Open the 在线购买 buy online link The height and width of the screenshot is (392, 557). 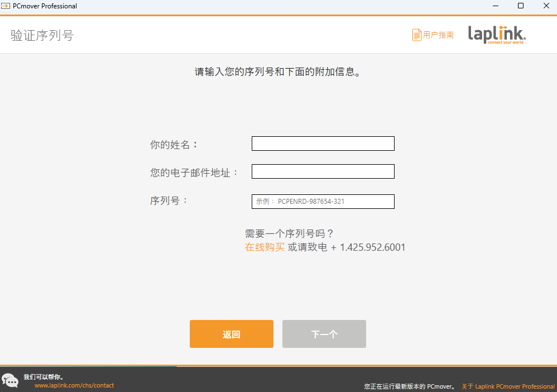(265, 247)
